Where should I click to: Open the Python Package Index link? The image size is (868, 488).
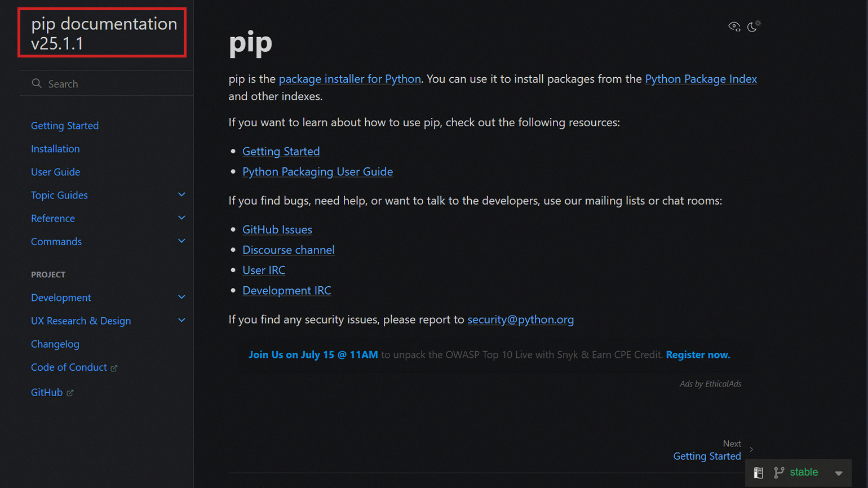(x=701, y=79)
